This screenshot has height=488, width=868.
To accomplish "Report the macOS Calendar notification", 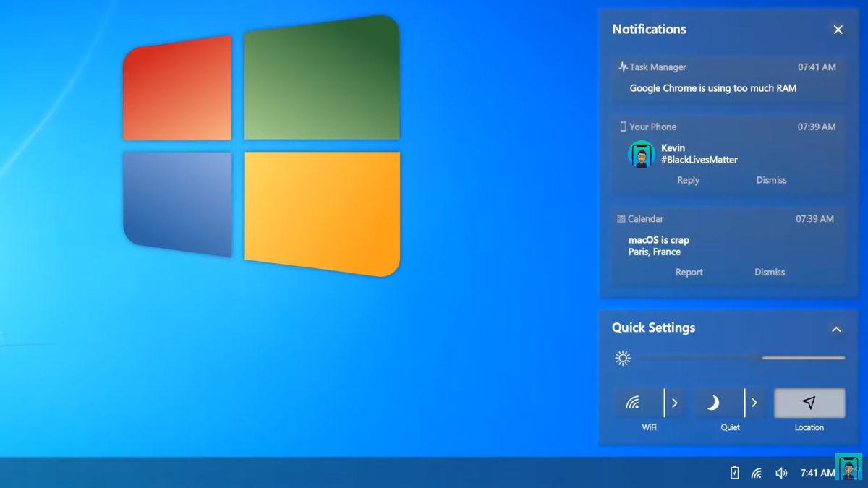I will [x=689, y=272].
